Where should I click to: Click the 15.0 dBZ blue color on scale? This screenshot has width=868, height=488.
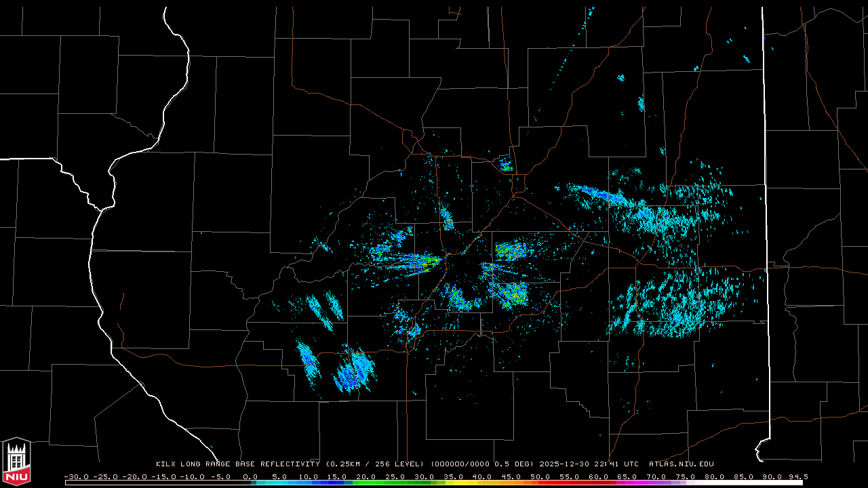tap(337, 483)
